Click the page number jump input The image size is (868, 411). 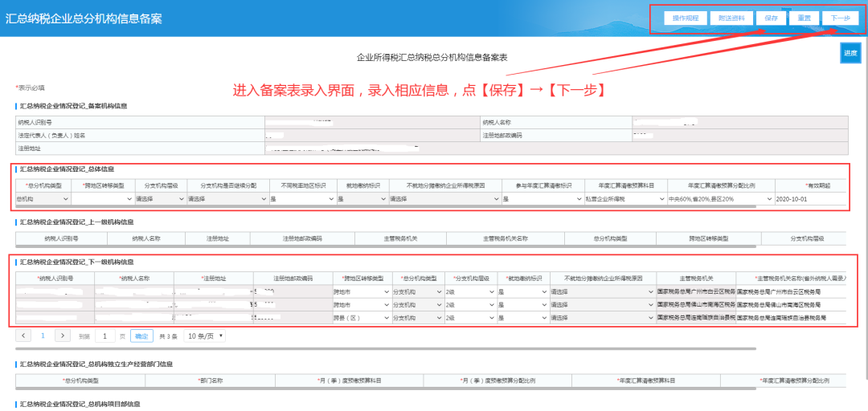pos(104,336)
